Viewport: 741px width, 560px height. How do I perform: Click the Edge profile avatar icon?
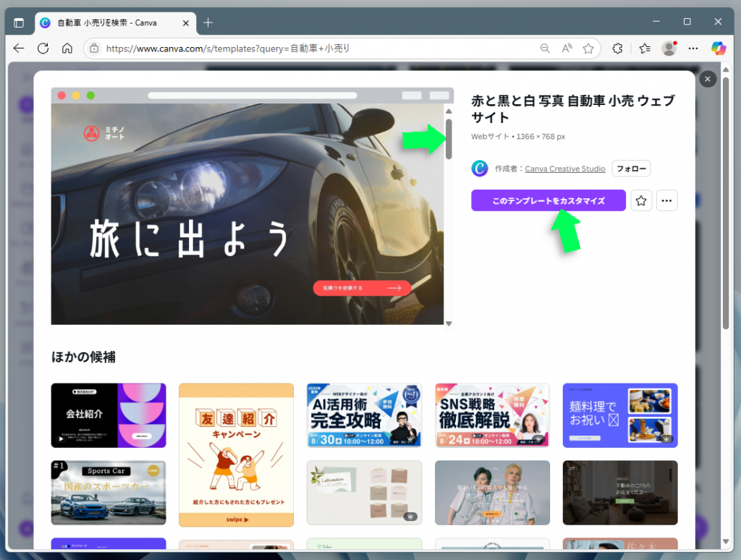click(x=669, y=48)
